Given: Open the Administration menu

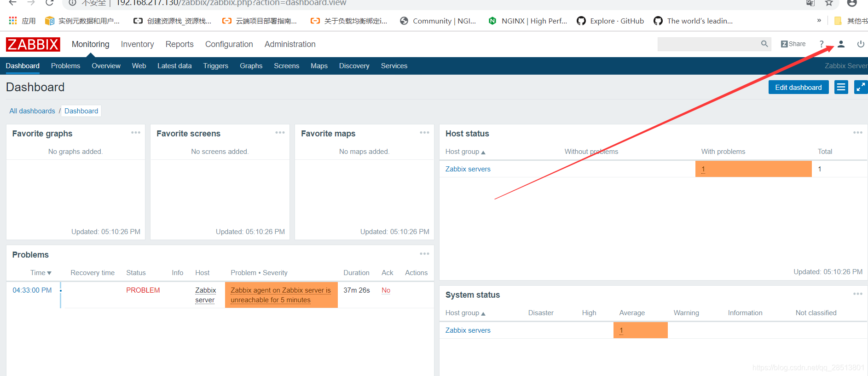Looking at the screenshot, I should click(x=290, y=44).
